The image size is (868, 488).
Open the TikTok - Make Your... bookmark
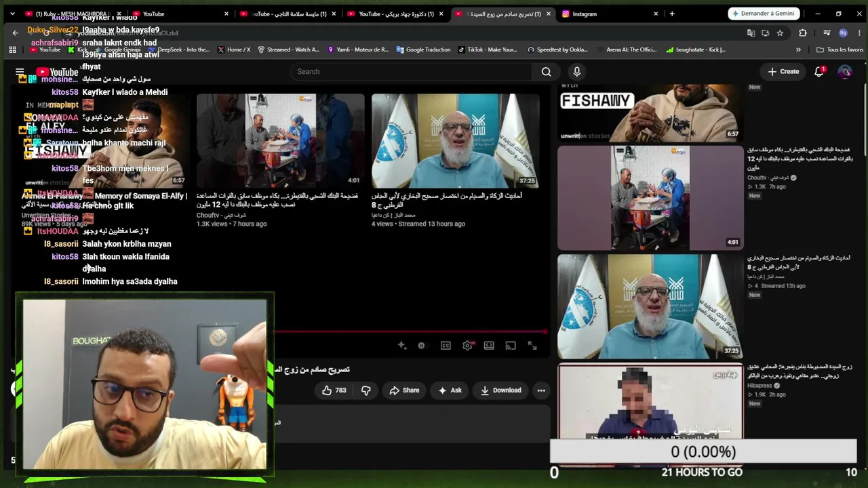click(488, 49)
